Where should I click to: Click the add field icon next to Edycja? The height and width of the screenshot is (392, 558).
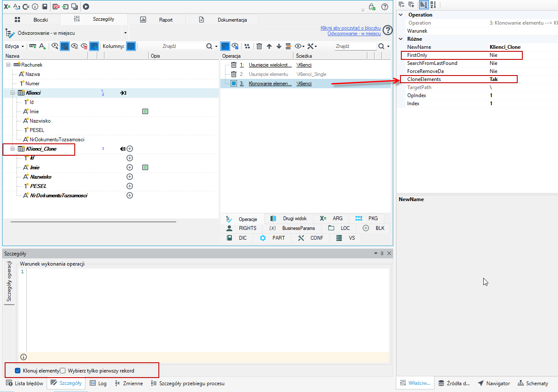pos(33,46)
